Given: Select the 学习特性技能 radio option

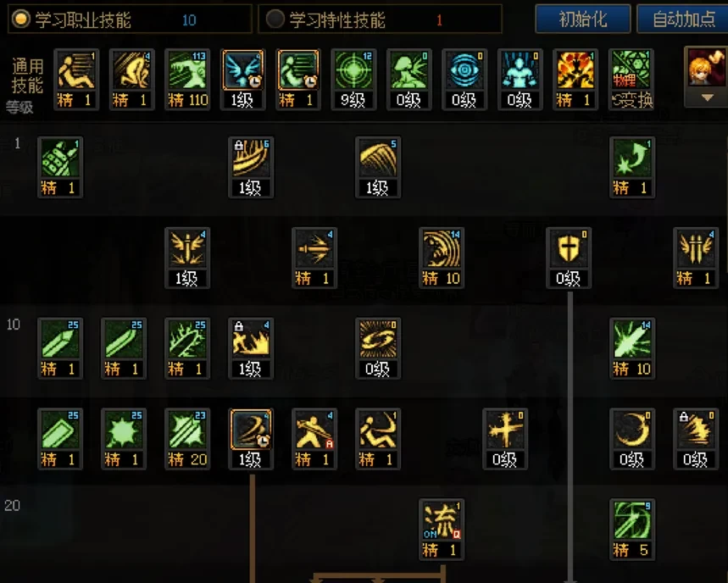Looking at the screenshot, I should tap(275, 19).
